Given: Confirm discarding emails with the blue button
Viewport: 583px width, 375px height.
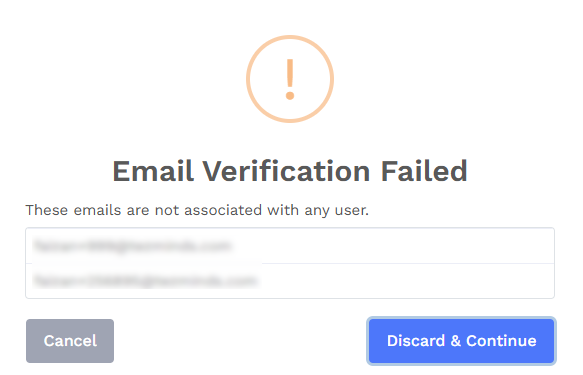Looking at the screenshot, I should point(461,341).
